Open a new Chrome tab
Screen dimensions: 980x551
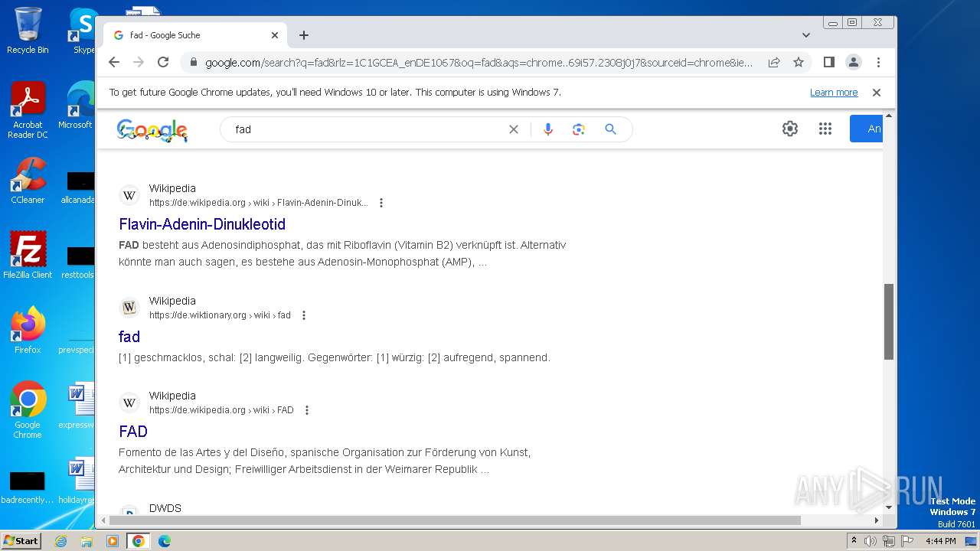[304, 35]
